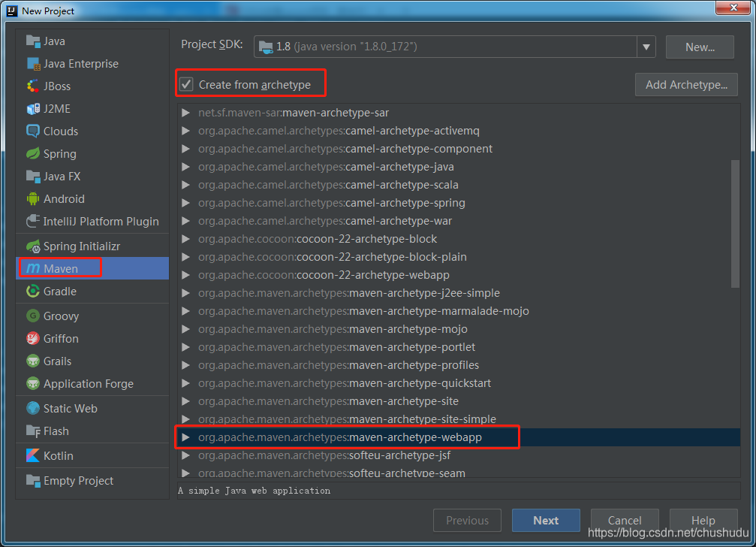Click the Kotlin K icon
This screenshot has height=547, width=756.
[x=33, y=456]
